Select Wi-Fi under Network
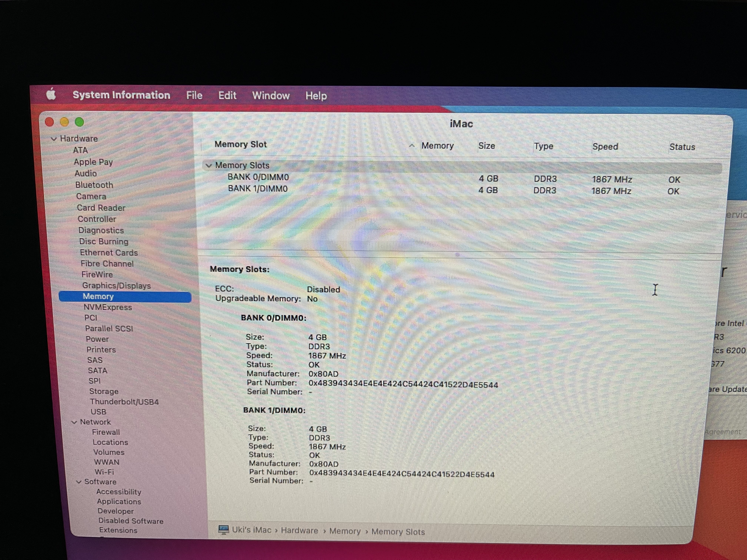Image resolution: width=747 pixels, height=560 pixels. [104, 472]
